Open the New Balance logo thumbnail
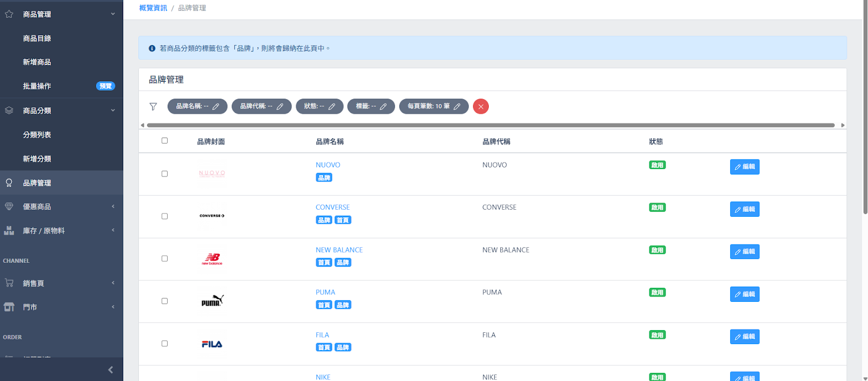This screenshot has width=868, height=381. [212, 259]
